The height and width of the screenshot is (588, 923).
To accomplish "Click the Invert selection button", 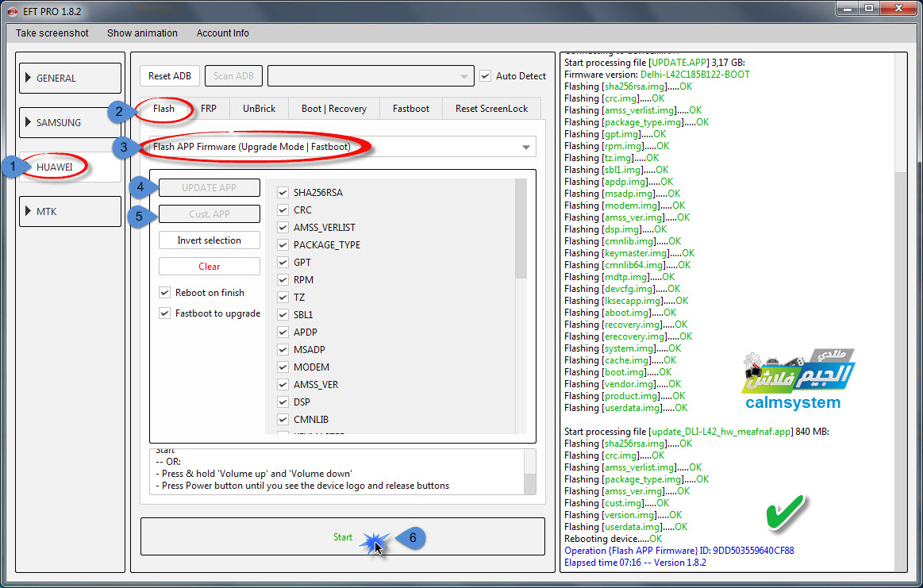I will point(209,240).
